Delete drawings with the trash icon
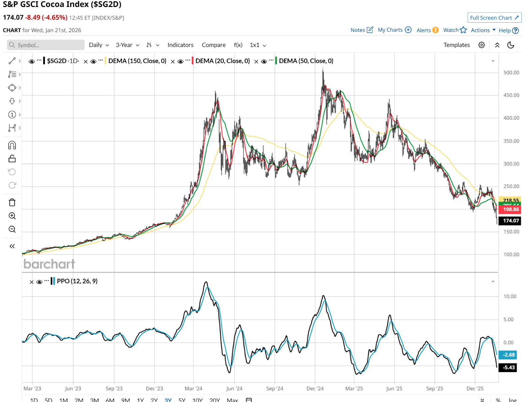This screenshot has height=402, width=532. tap(12, 202)
